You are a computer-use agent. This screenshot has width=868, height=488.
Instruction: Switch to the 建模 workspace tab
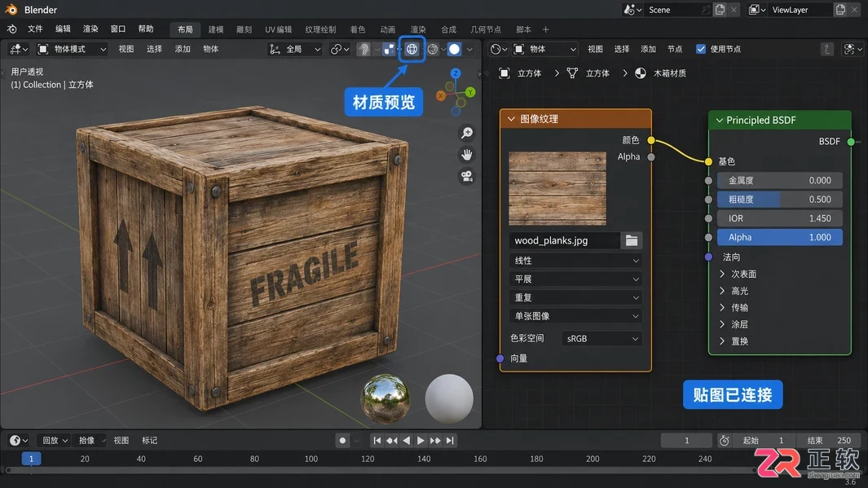click(216, 29)
